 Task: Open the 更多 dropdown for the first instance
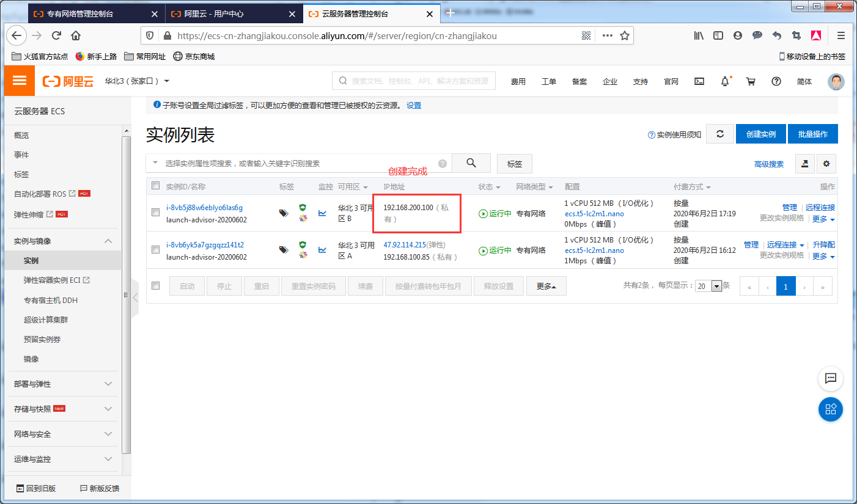[x=821, y=220]
